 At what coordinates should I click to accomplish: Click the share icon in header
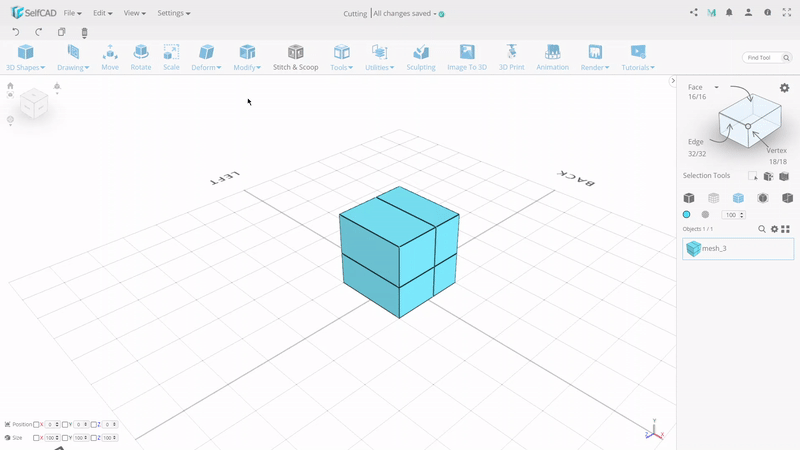click(693, 12)
